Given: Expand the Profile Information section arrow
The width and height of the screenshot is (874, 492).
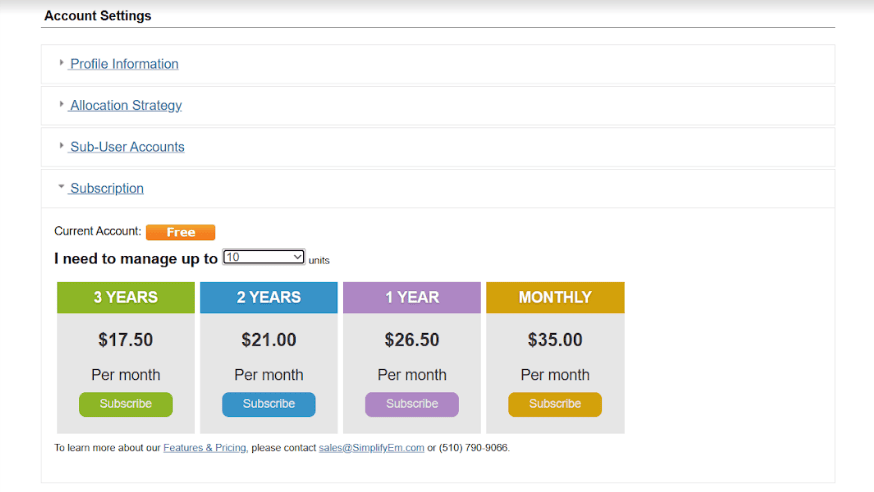Looking at the screenshot, I should 61,63.
